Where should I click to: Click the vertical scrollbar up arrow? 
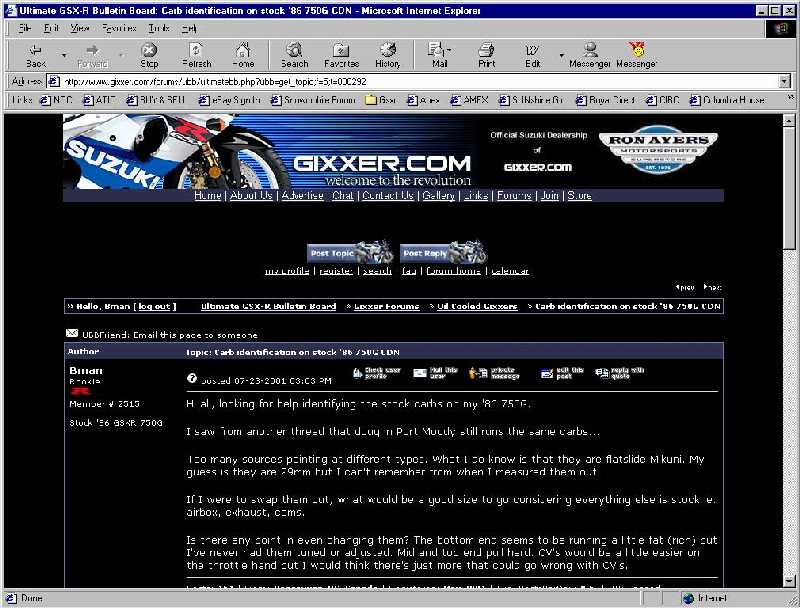[789, 120]
